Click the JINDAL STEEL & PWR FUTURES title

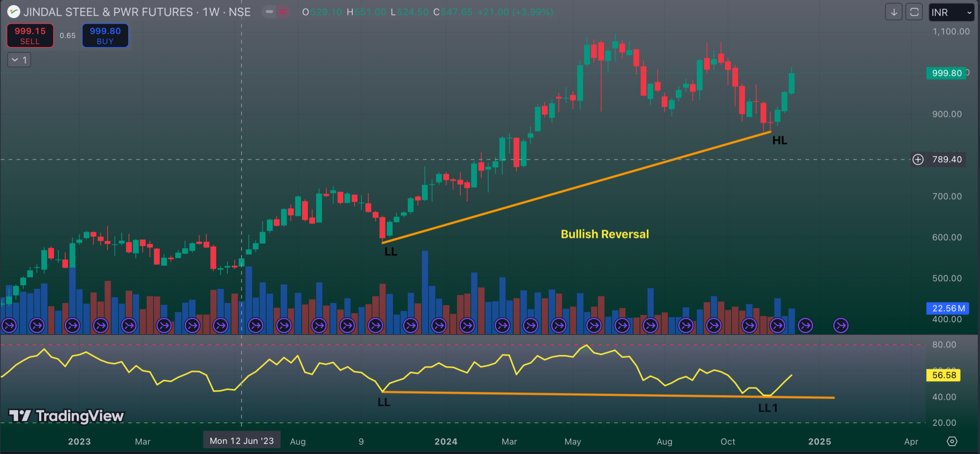pos(108,12)
